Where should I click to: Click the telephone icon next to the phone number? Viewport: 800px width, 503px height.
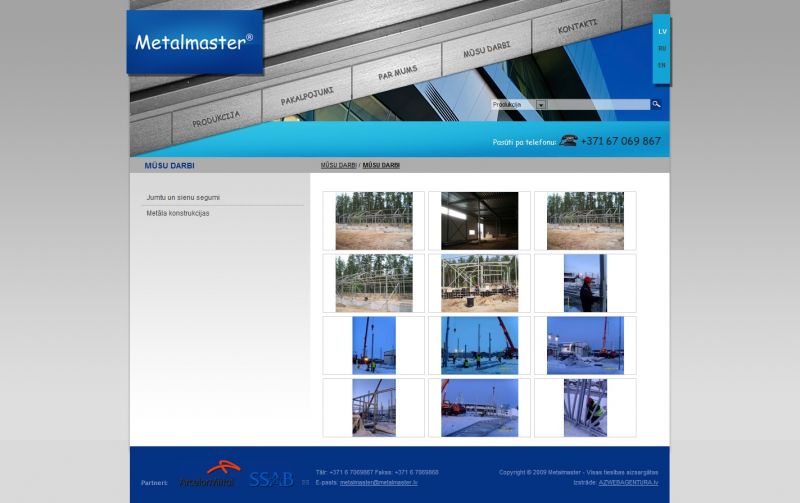pyautogui.click(x=568, y=140)
